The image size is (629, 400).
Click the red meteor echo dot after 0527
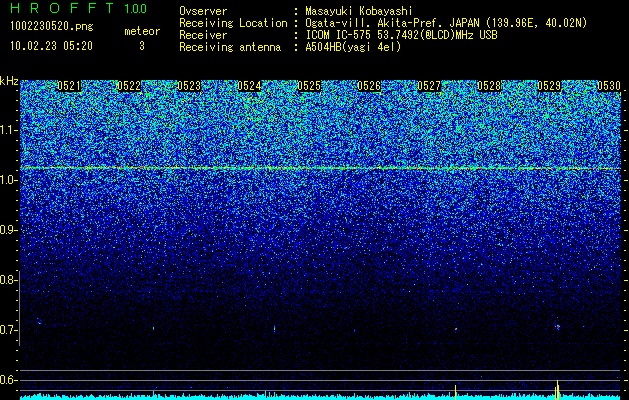click(x=456, y=329)
